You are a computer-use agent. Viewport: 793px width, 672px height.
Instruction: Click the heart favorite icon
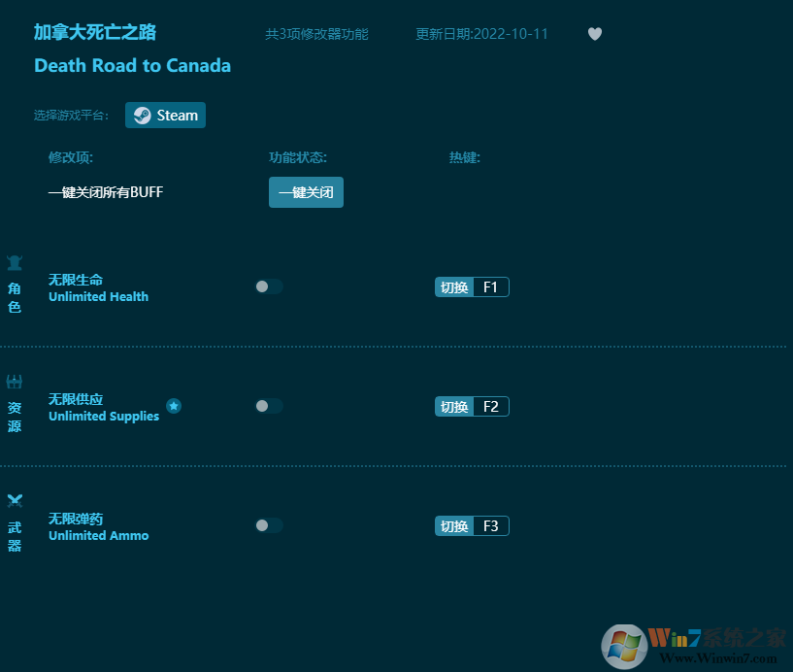(595, 34)
